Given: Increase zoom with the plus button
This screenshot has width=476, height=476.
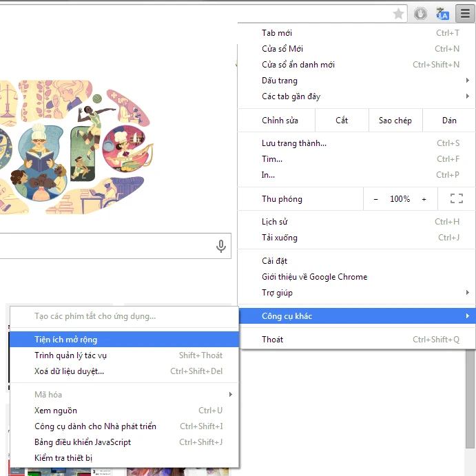Looking at the screenshot, I should pos(424,199).
